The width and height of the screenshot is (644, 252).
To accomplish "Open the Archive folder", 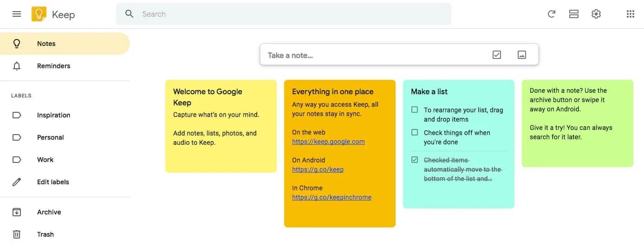I will [49, 212].
